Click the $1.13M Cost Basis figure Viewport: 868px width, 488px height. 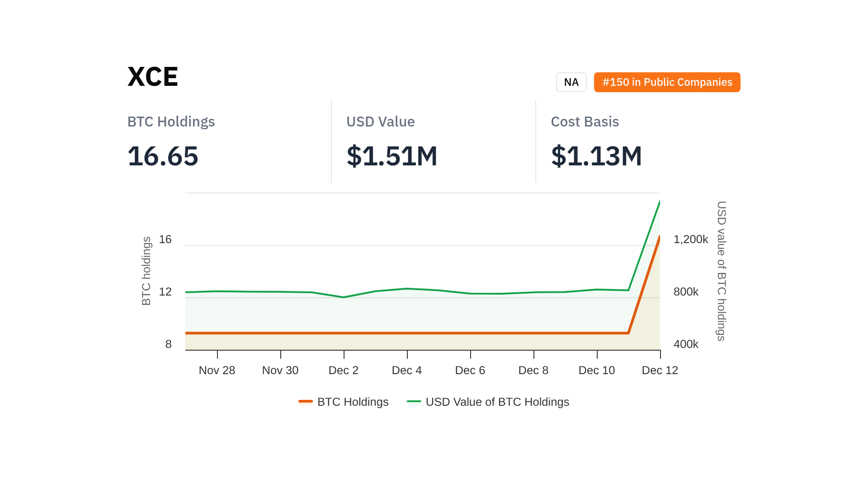pos(596,156)
